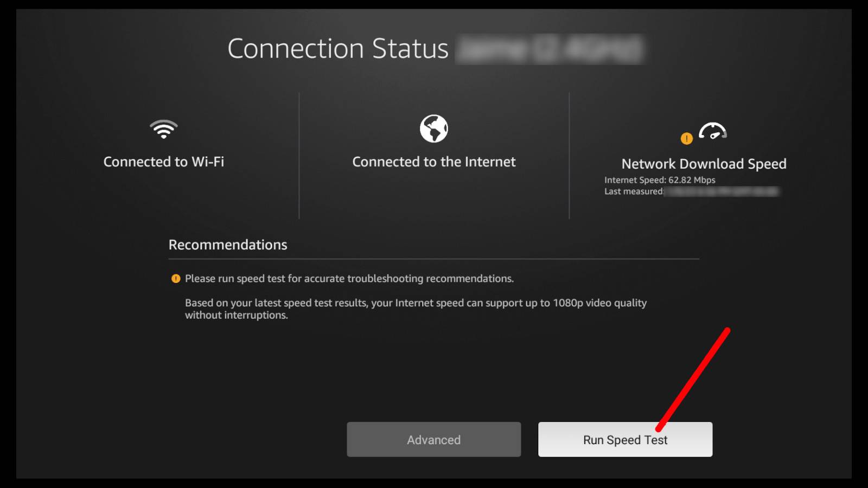The width and height of the screenshot is (868, 488).
Task: Click the horizontal divider under the Recommendations heading
Action: [434, 259]
